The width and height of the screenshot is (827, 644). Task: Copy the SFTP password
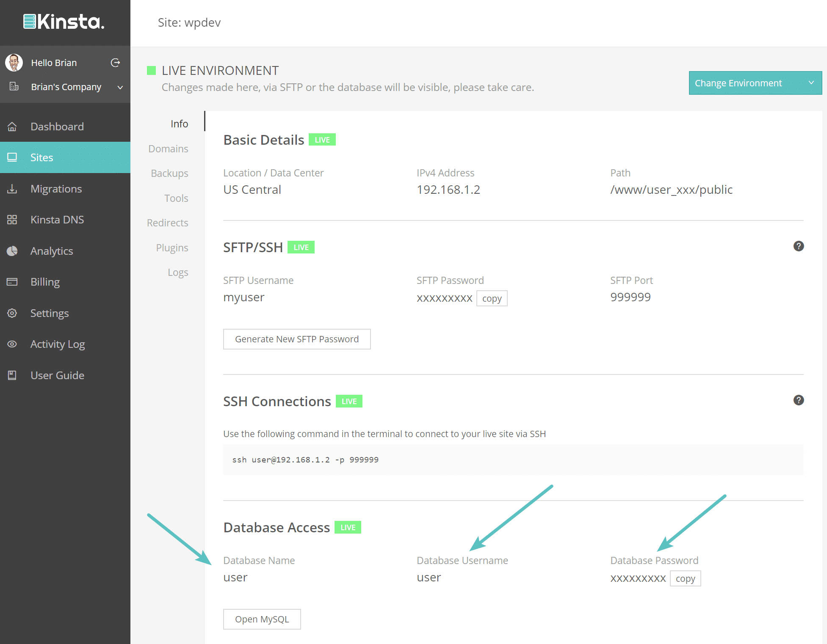click(x=492, y=298)
